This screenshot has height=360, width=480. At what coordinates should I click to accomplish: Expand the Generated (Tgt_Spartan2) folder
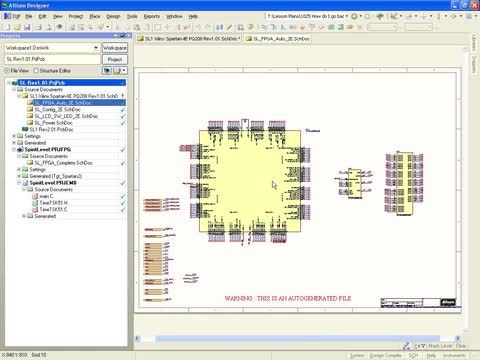(19, 176)
